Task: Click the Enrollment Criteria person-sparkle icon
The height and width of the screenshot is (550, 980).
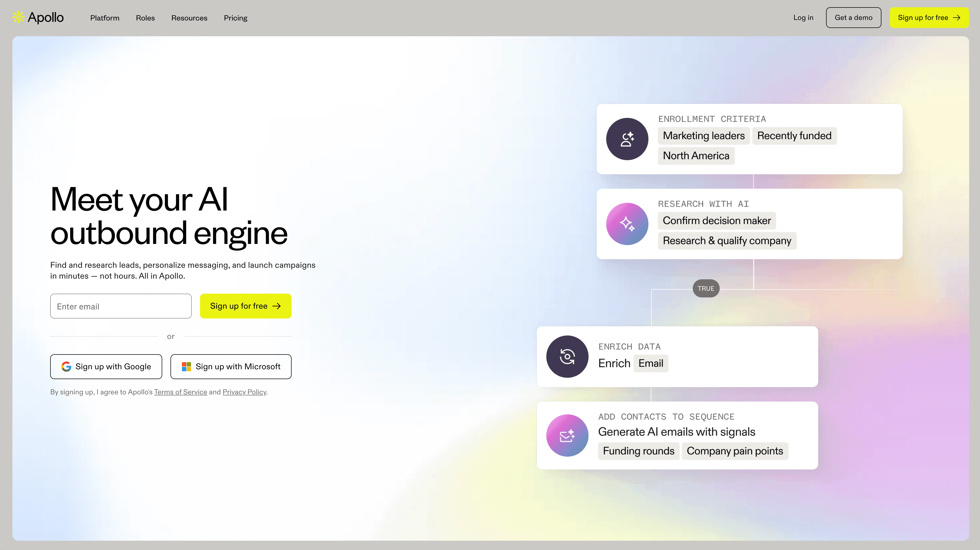Action: (627, 139)
